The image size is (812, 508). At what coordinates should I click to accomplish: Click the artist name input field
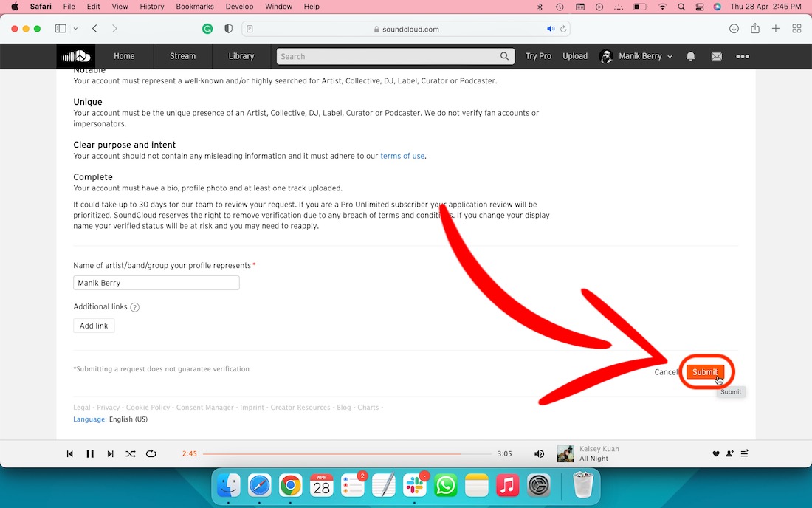click(156, 283)
